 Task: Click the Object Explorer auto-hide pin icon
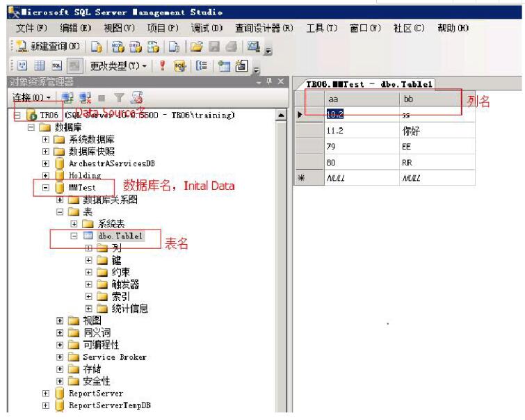pos(269,81)
